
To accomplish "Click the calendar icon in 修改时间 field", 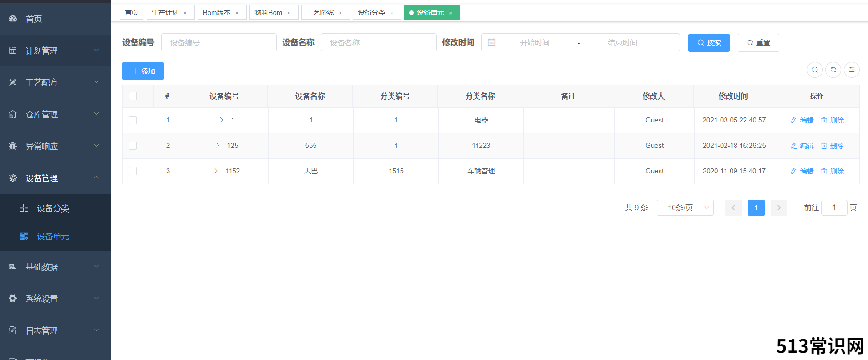I will point(492,42).
